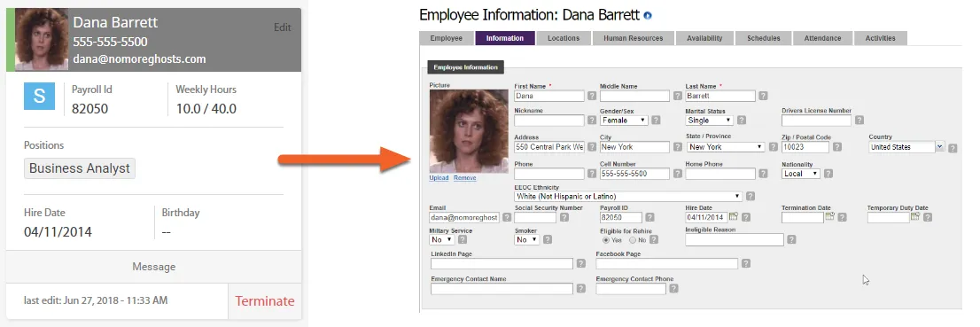
Task: Open Hire Date calendar picker icon
Action: [734, 217]
